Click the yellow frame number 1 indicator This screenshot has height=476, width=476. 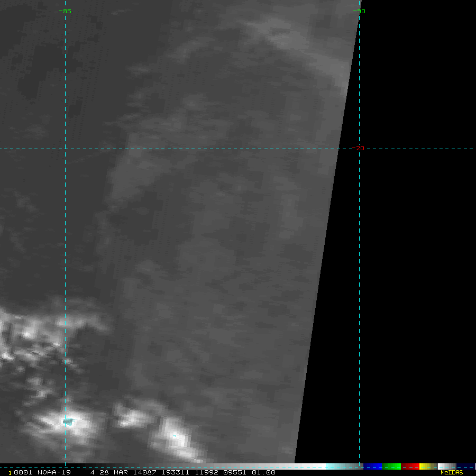(x=10, y=473)
